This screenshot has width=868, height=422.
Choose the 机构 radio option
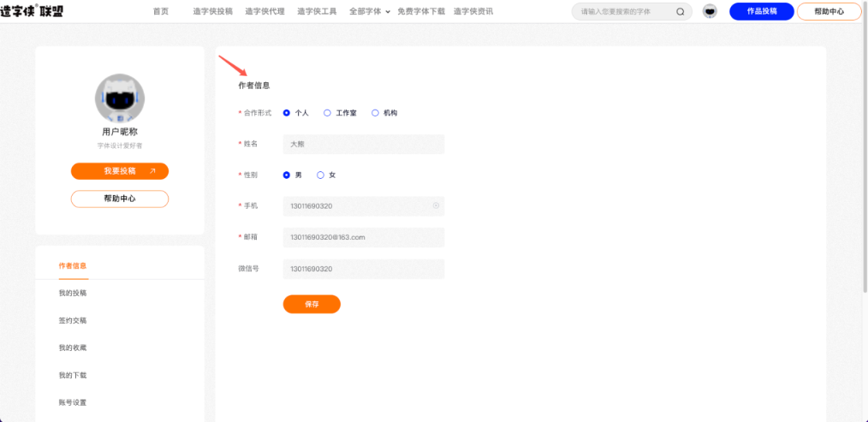pos(375,113)
